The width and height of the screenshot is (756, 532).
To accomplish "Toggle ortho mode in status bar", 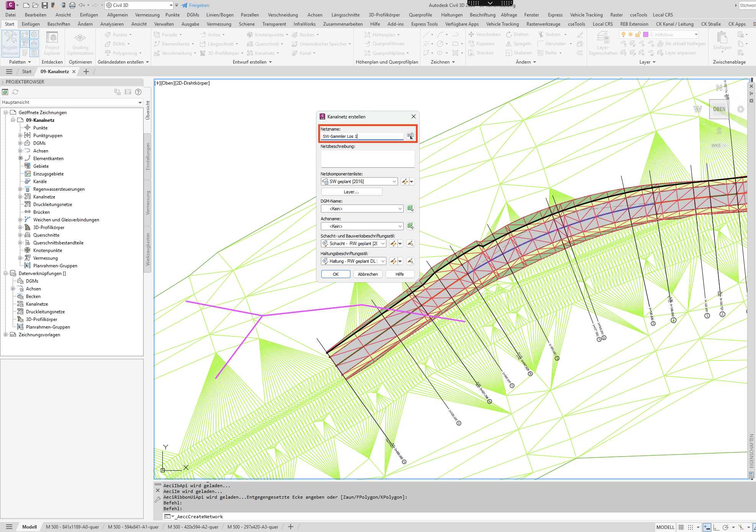I will tap(715, 527).
